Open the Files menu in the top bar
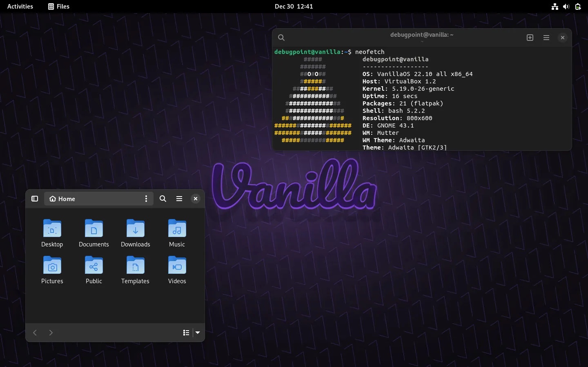Screen dimensions: 588x367 pyautogui.click(x=58, y=7)
